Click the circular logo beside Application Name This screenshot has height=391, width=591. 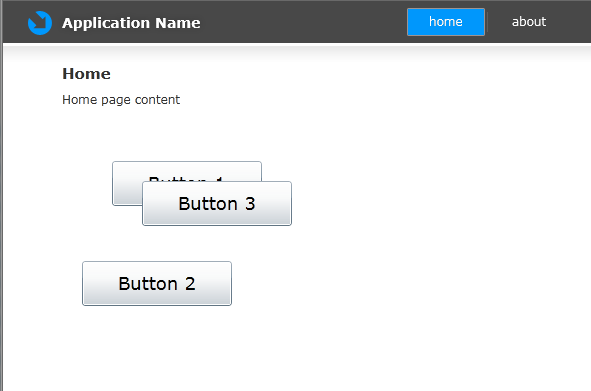(x=40, y=23)
